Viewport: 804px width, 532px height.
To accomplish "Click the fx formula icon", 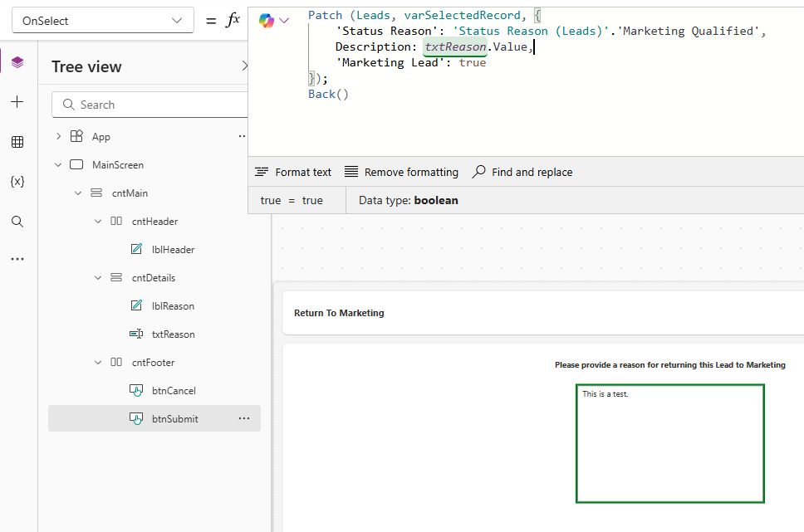I will tap(233, 20).
